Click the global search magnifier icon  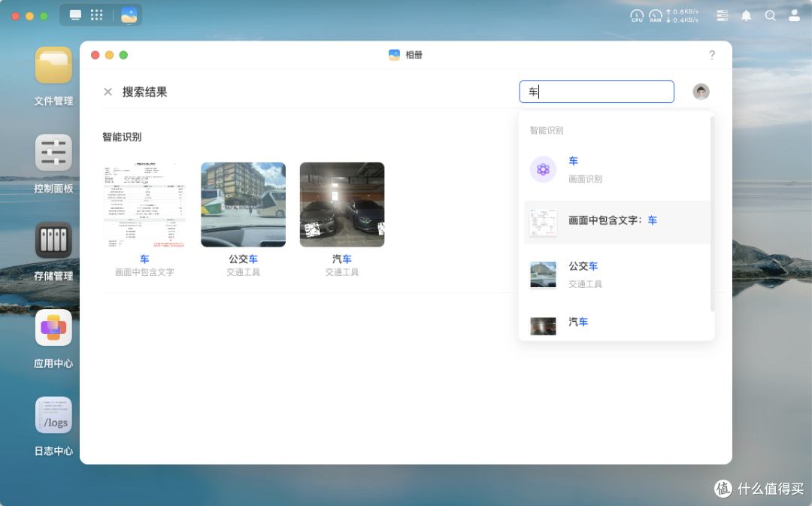771,16
